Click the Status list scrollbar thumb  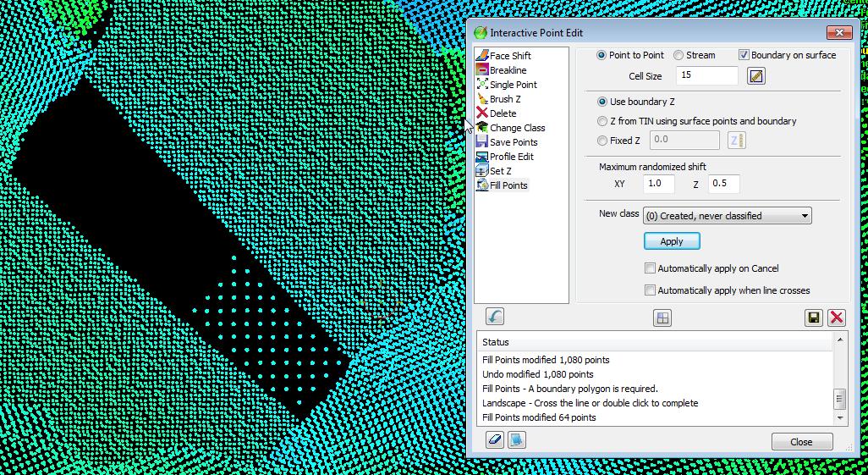pos(840,399)
